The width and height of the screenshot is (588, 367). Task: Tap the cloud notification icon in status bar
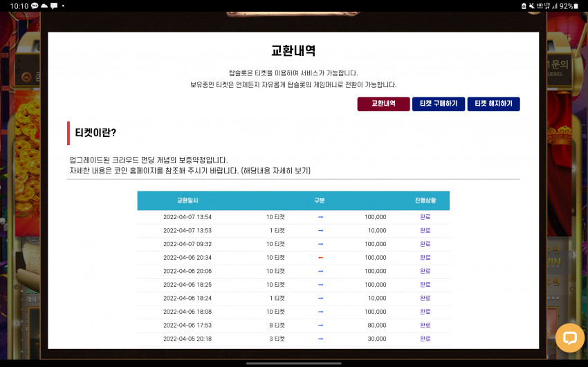tap(44, 6)
